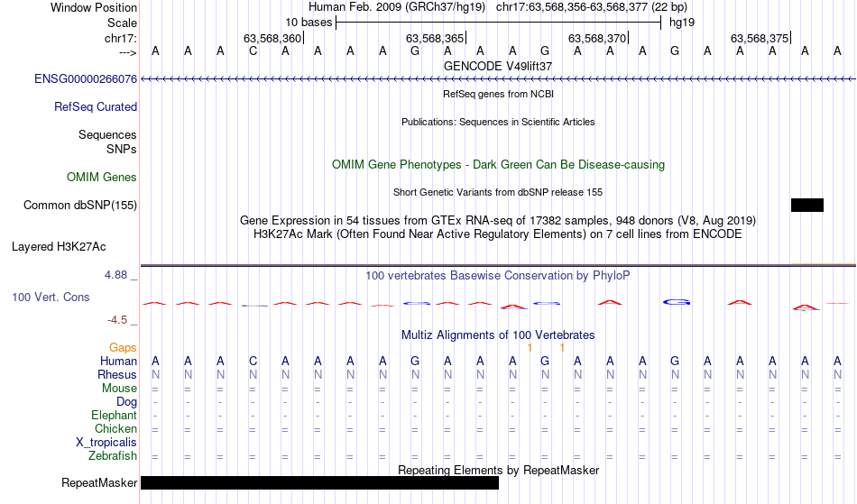The height and width of the screenshot is (504, 857).
Task: Click the X_tropicalis species label
Action: pos(106,443)
